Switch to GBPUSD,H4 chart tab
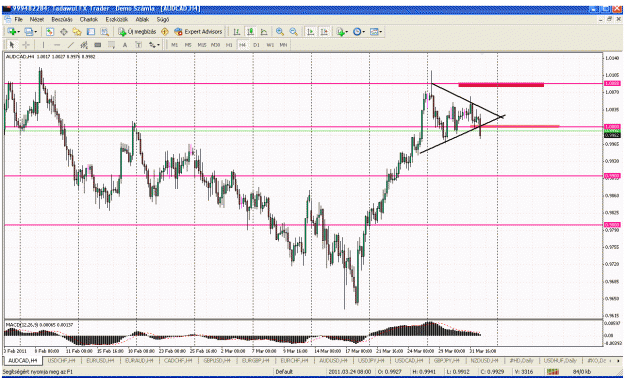Viewport: 625px width, 378px height. pyautogui.click(x=217, y=360)
